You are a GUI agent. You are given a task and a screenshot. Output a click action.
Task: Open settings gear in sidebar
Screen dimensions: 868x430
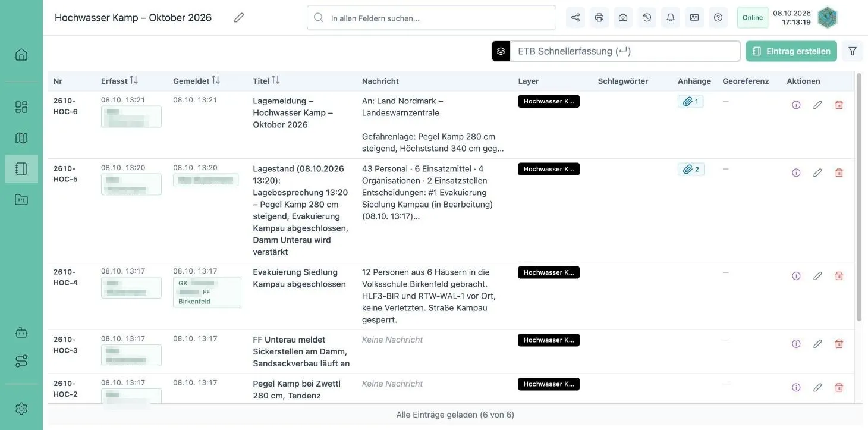coord(21,409)
